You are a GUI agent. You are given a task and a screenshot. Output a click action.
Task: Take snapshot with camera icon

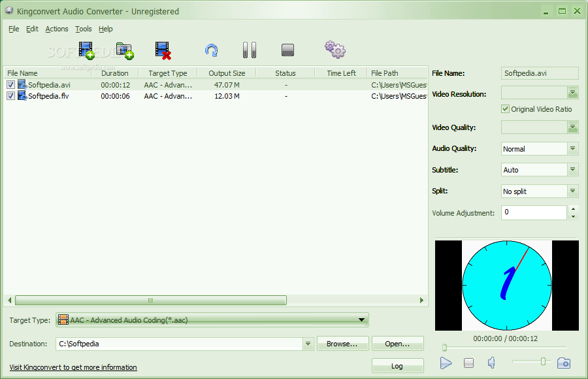tap(564, 363)
